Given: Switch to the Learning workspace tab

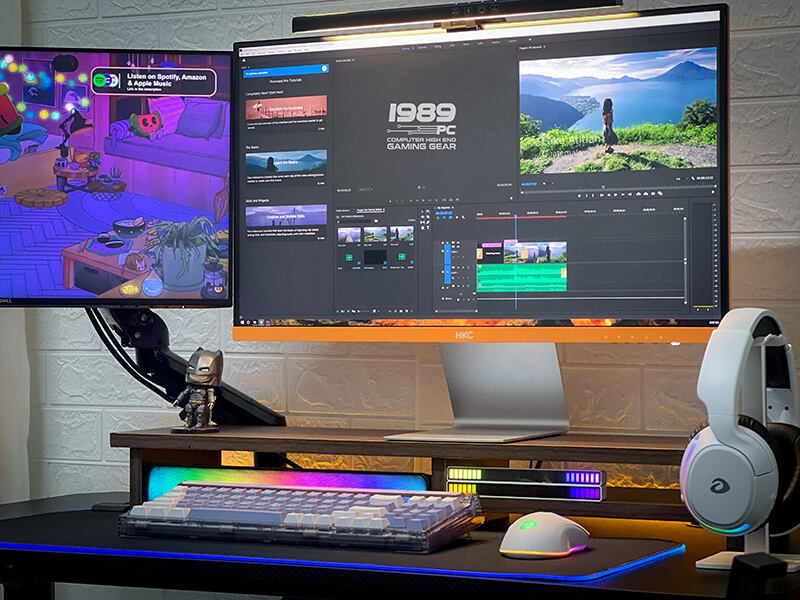Looking at the screenshot, I should tap(406, 48).
